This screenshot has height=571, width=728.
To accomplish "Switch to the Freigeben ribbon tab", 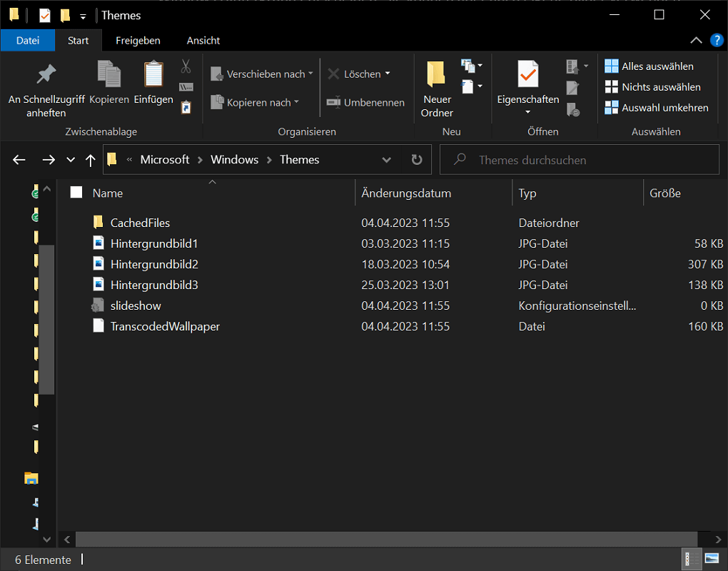I will (138, 41).
